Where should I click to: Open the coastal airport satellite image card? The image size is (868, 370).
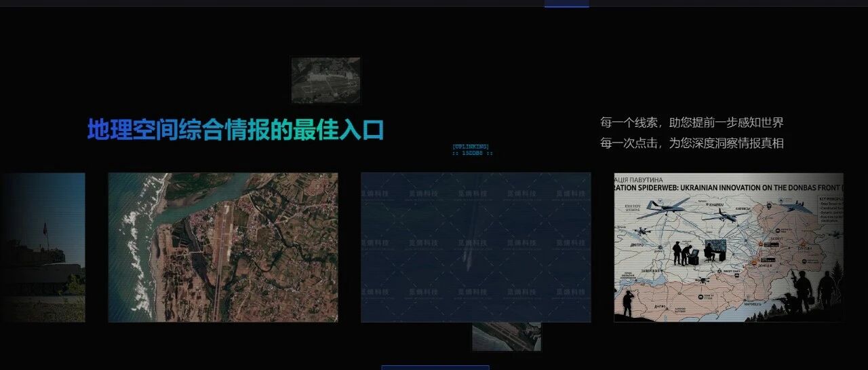[223, 247]
